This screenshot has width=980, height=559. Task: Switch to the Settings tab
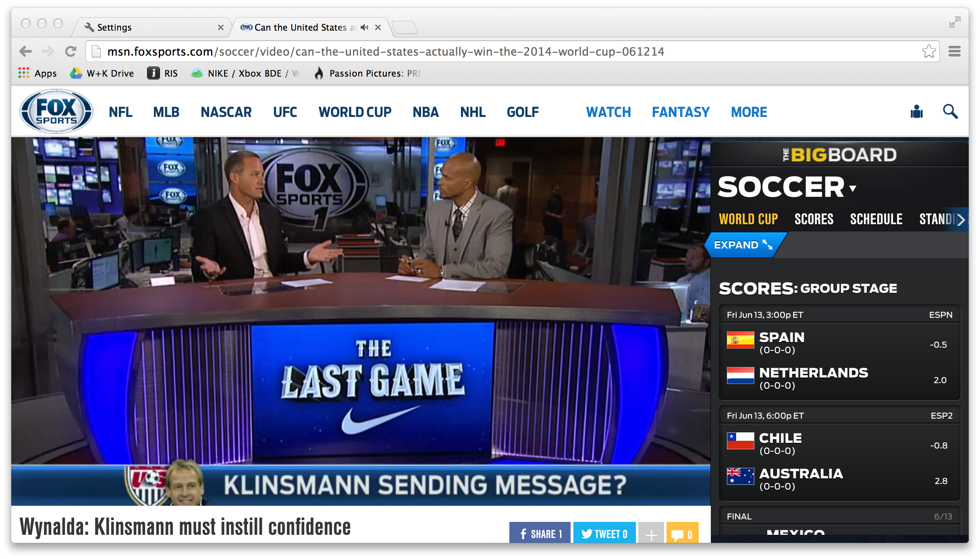point(151,27)
